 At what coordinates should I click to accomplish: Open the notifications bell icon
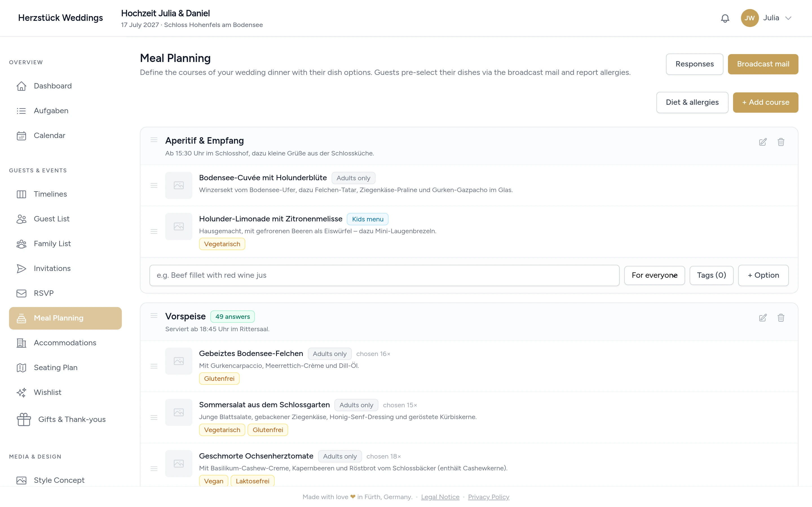pos(725,18)
